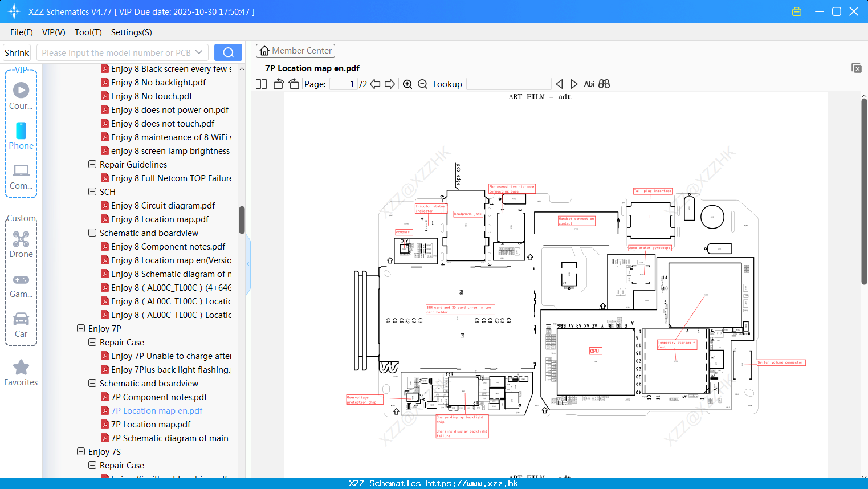The image size is (868, 489).
Task: Open 7P Component notes.pdf
Action: pos(159,397)
